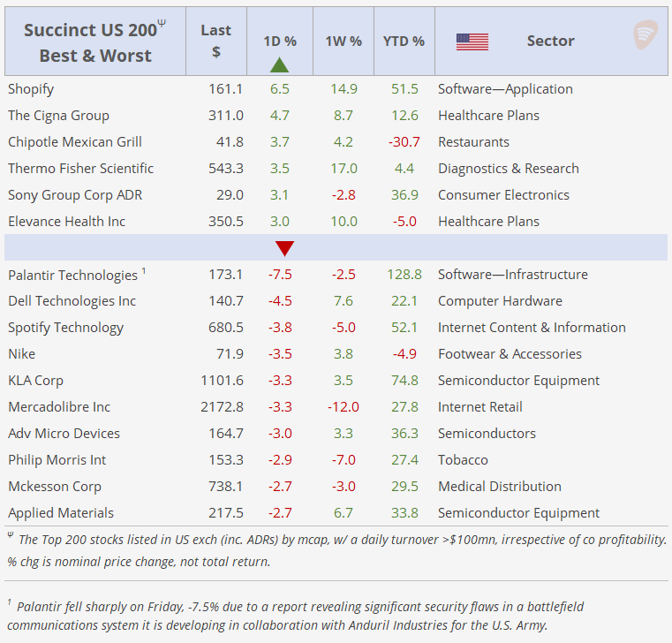This screenshot has height=643, width=672.
Task: Click the 'Nike' row name
Action: [x=21, y=354]
